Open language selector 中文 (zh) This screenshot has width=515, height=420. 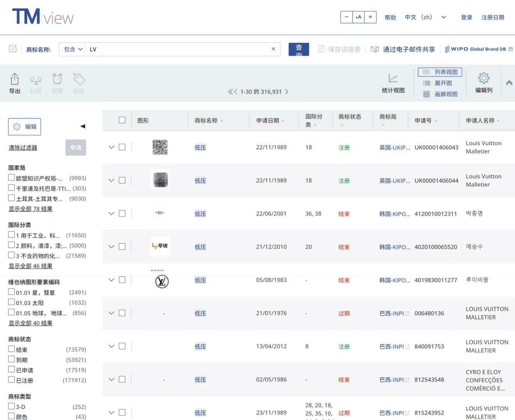(x=425, y=17)
